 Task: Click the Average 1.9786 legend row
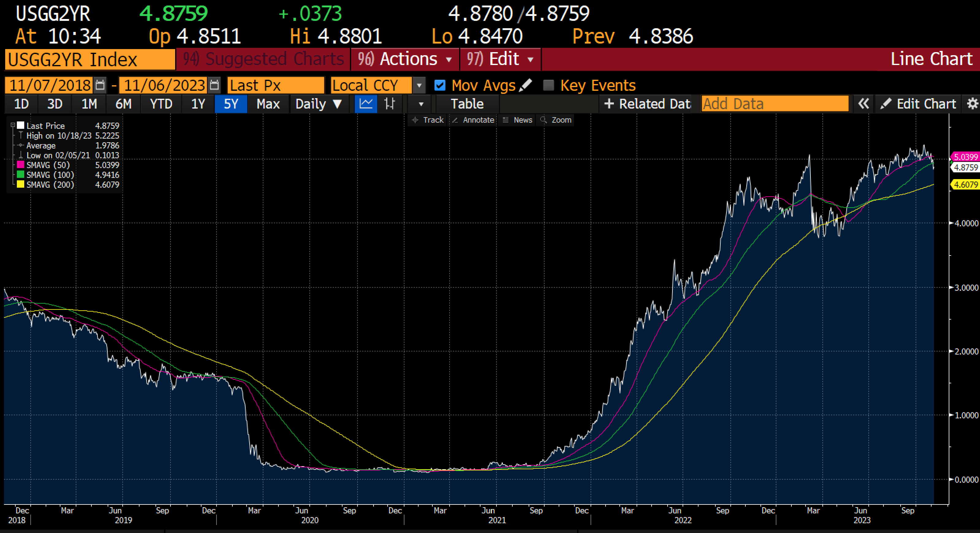(68, 145)
